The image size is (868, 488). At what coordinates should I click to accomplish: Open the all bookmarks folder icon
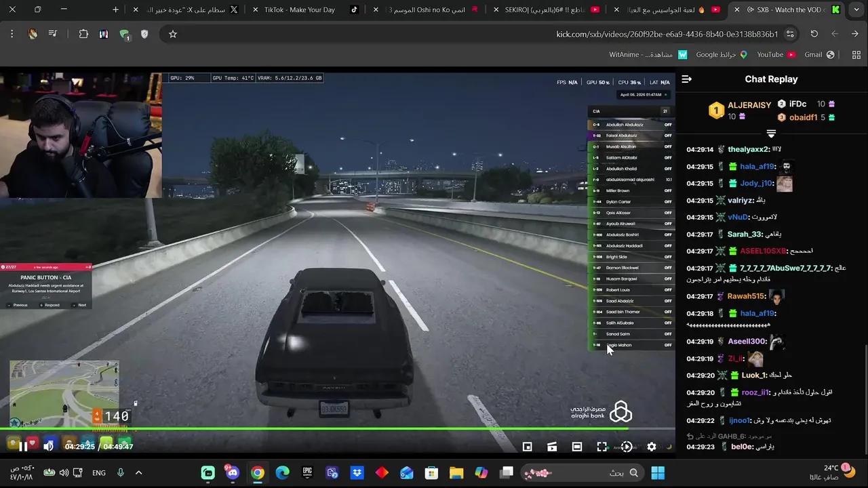point(855,55)
